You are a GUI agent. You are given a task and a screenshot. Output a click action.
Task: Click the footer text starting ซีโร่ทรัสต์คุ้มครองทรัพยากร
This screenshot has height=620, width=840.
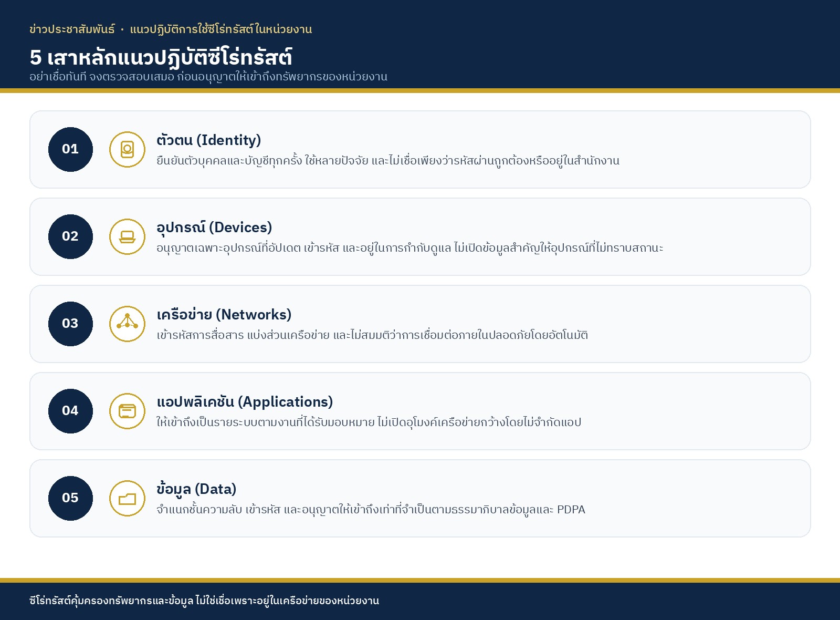tap(204, 601)
